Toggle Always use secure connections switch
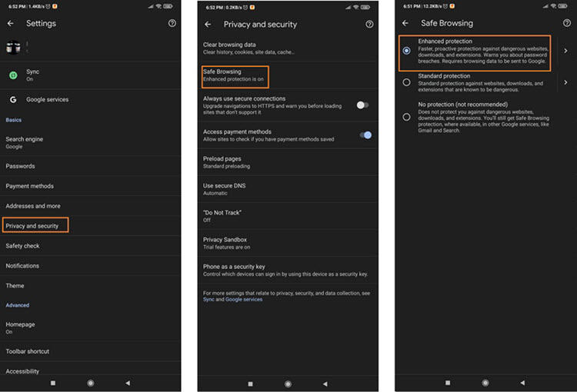This screenshot has height=392, width=577. tap(362, 105)
